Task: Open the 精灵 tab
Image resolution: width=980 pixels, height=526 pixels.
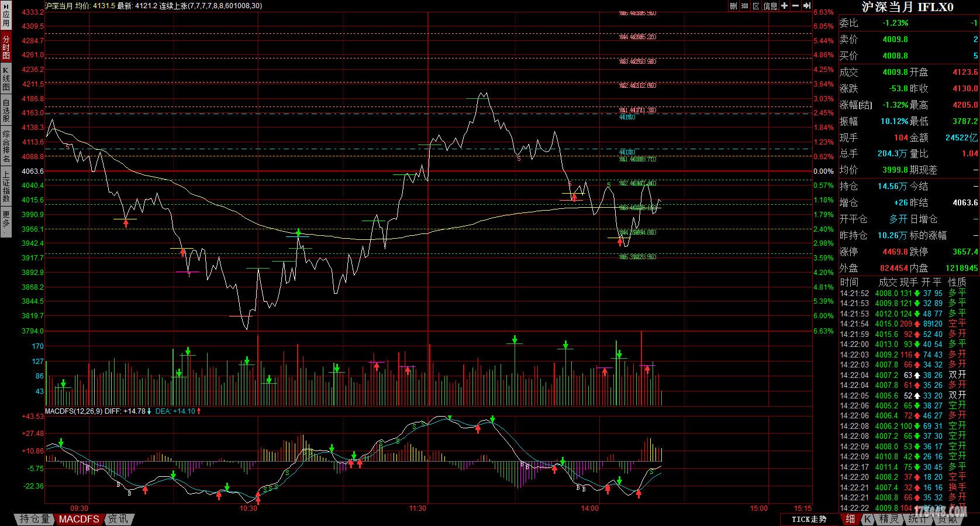Action: pyautogui.click(x=889, y=519)
